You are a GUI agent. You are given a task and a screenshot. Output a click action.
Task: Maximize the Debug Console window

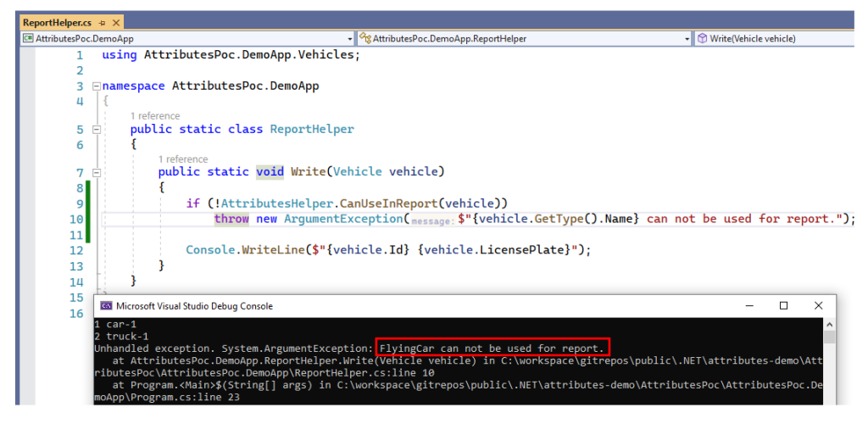click(783, 305)
